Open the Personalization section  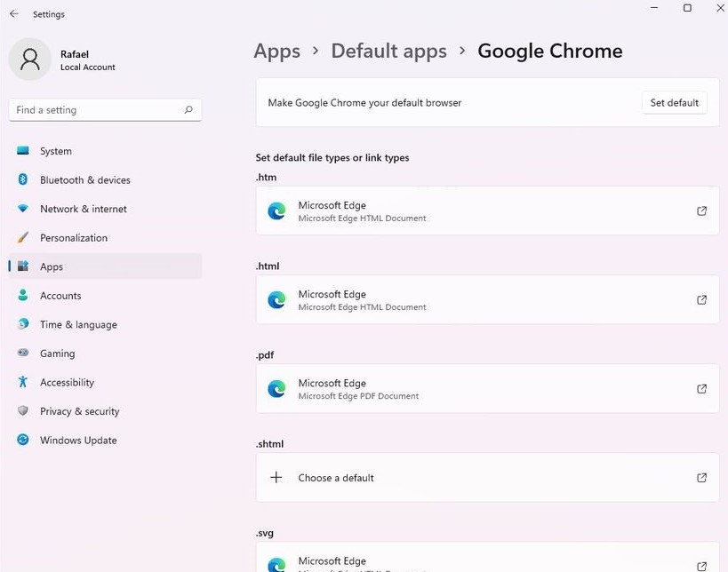(x=106, y=237)
